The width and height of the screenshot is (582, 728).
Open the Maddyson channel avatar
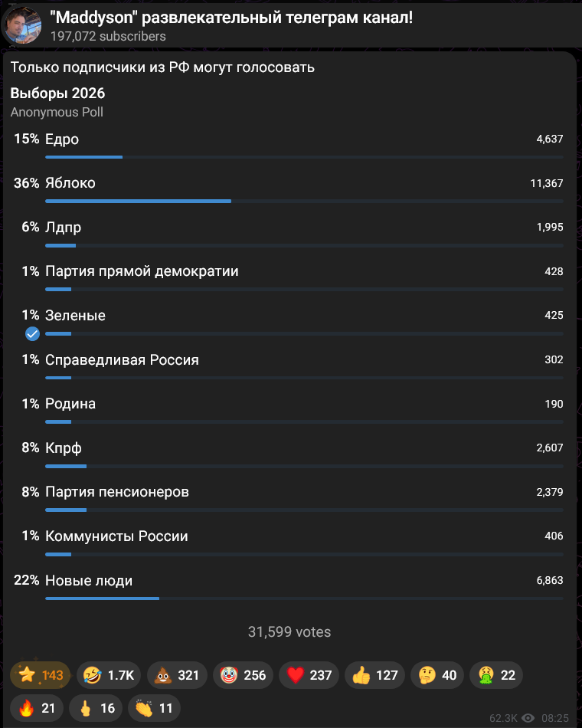point(21,25)
